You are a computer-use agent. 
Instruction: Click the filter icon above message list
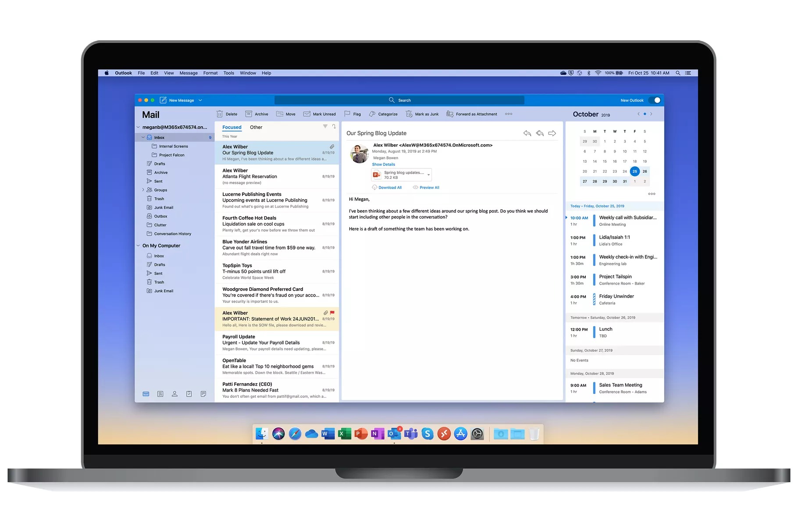[x=325, y=126]
